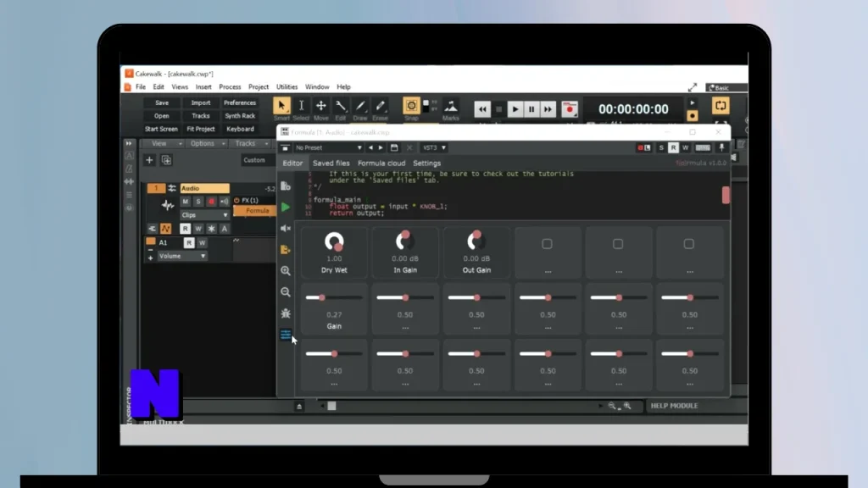Enable automation Read on Audio track
Viewport: 868px width, 488px height.
coord(185,229)
